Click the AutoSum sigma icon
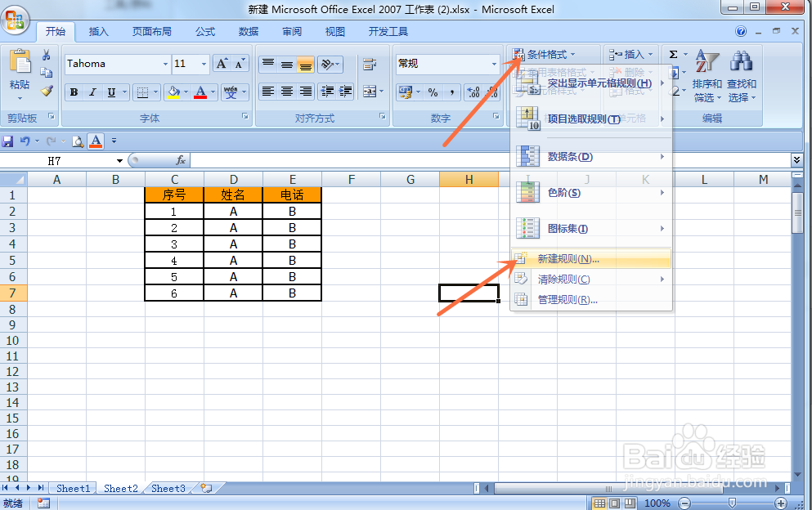Screen dimensions: 812x510 coord(673,55)
